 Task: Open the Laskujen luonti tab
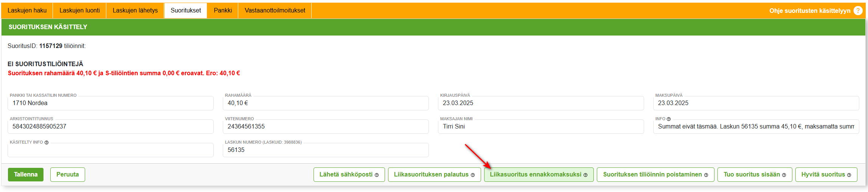(79, 11)
